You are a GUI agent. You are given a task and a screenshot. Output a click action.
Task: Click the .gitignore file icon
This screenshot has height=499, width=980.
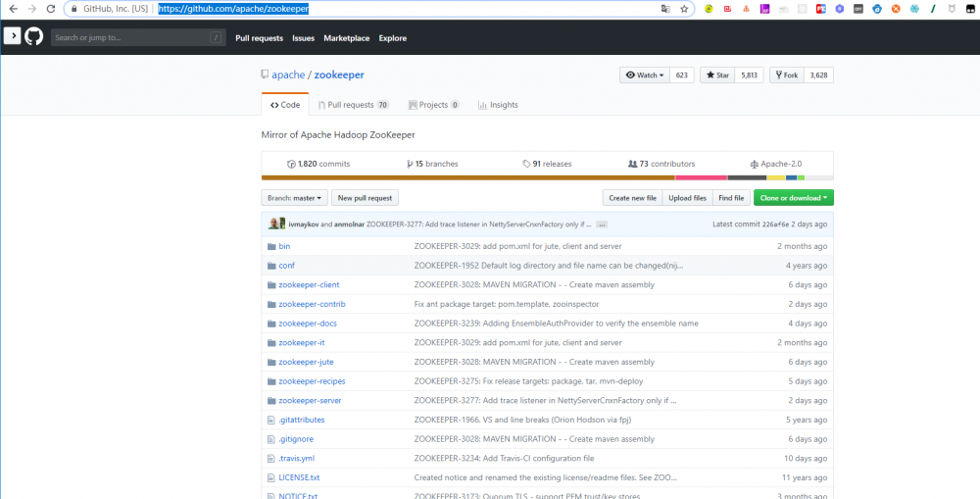pyautogui.click(x=271, y=439)
